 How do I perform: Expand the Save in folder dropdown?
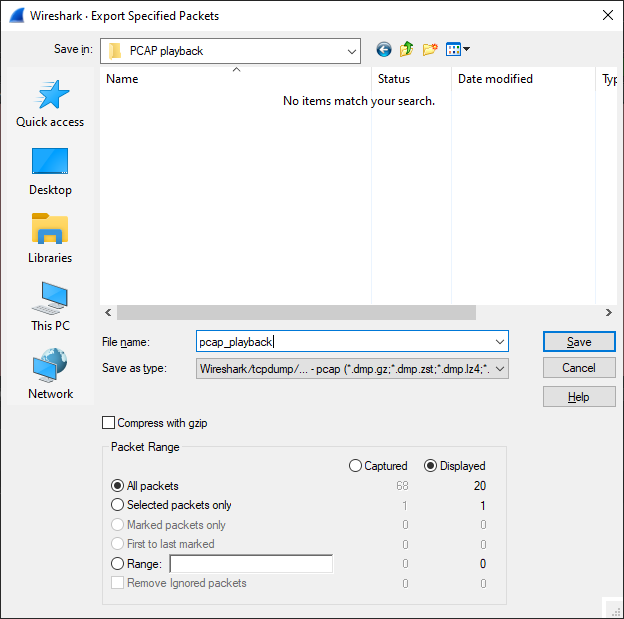[351, 51]
